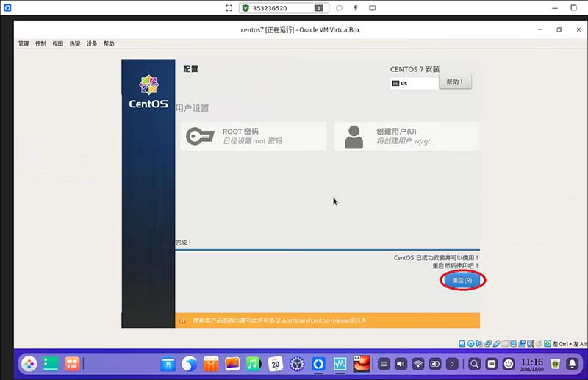The image size is (588, 380).
Task: Open the 创建用户(U) setting
Action: (406, 136)
